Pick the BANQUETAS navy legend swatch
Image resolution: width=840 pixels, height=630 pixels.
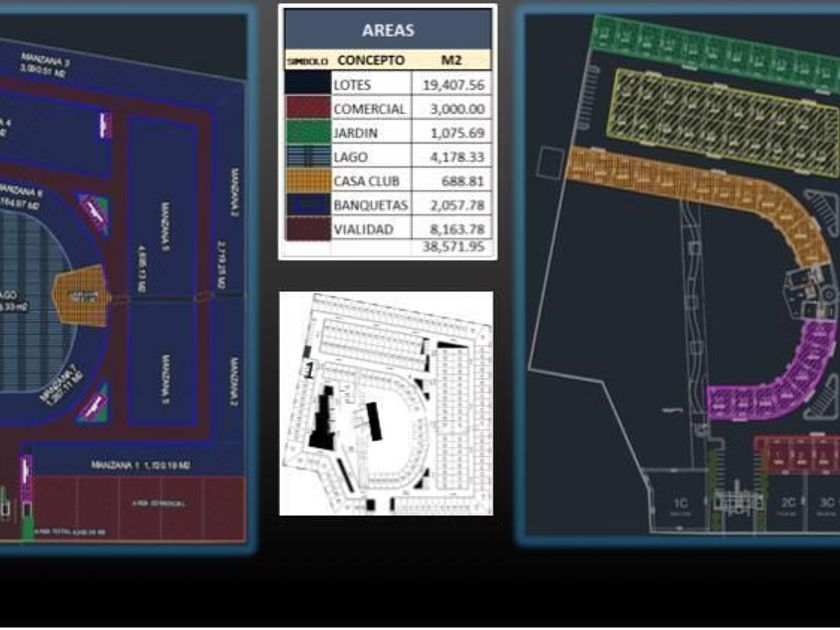308,204
